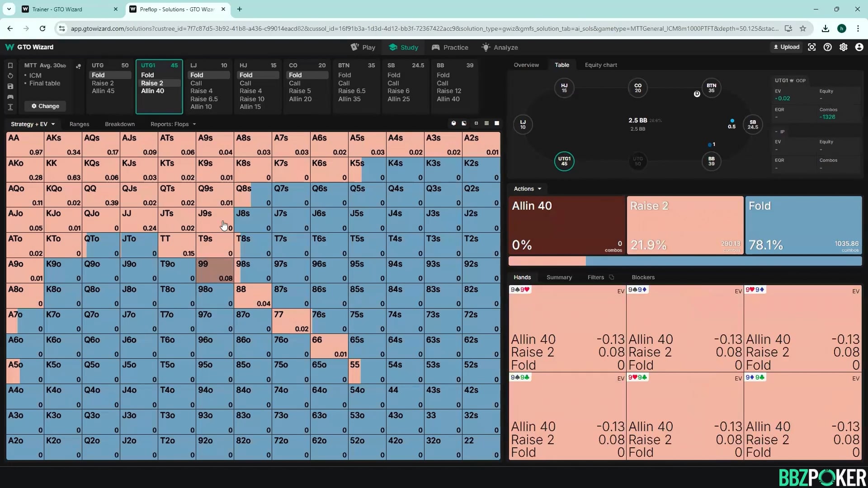The width and height of the screenshot is (868, 488).
Task: Click the gamepad icon in left sidebar
Action: (10, 97)
